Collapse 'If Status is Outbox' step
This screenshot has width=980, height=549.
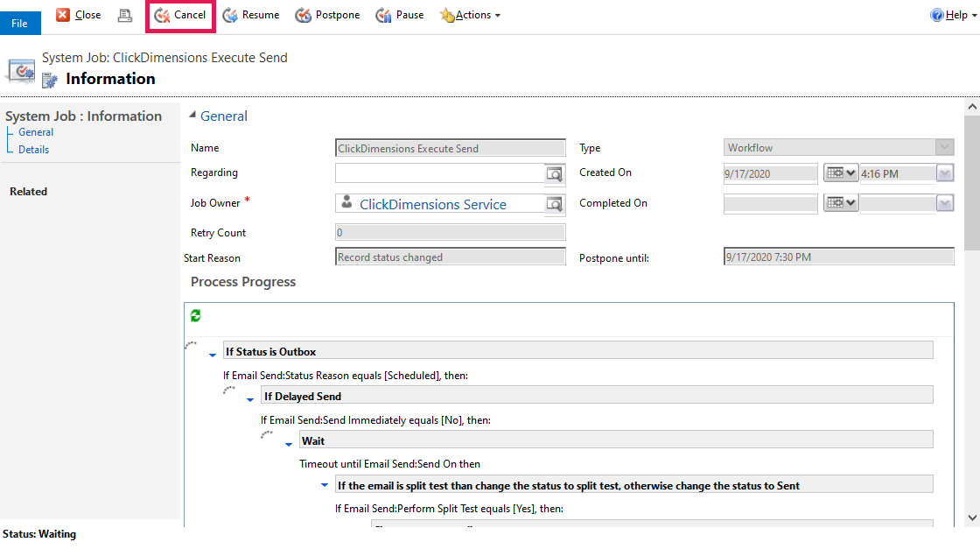(x=213, y=355)
